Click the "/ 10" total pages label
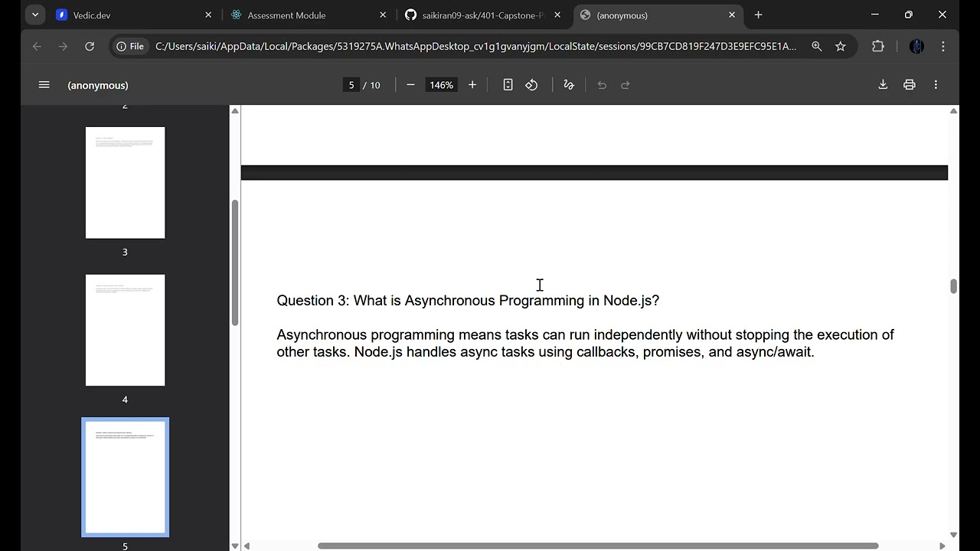 click(x=371, y=85)
